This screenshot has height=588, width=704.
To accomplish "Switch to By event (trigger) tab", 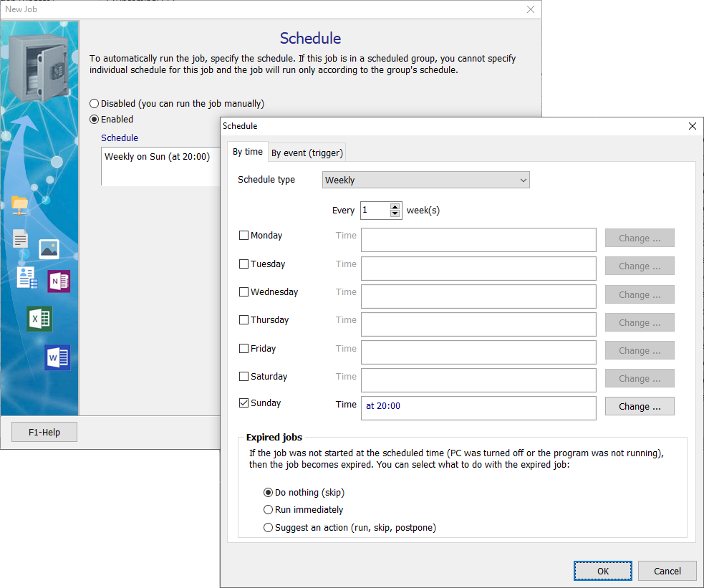I will [307, 153].
